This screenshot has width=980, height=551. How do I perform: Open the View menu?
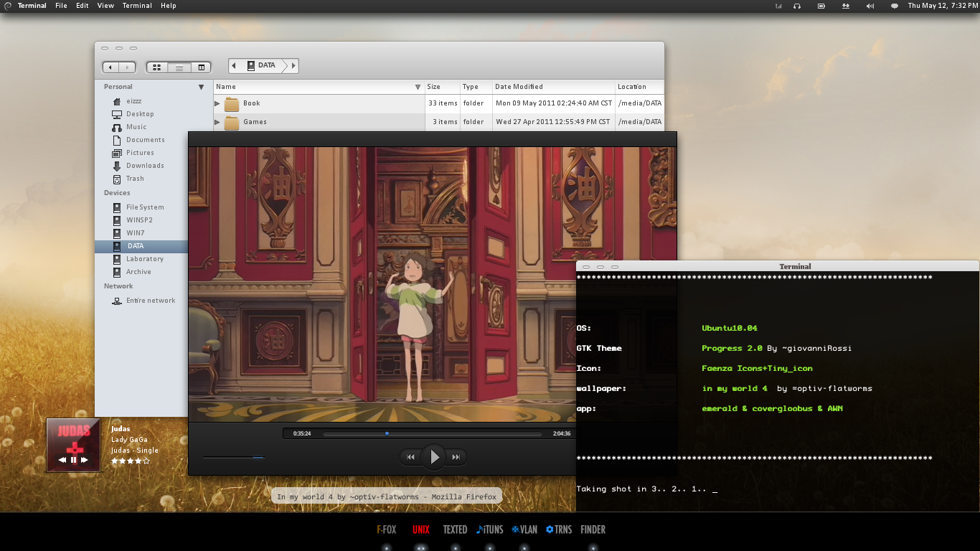coord(105,6)
